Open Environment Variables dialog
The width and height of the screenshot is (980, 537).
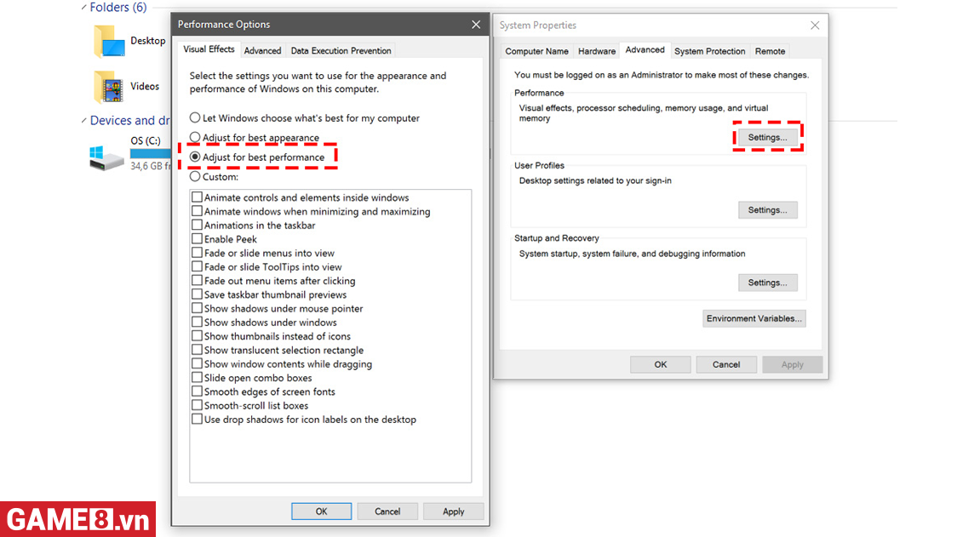click(x=754, y=318)
